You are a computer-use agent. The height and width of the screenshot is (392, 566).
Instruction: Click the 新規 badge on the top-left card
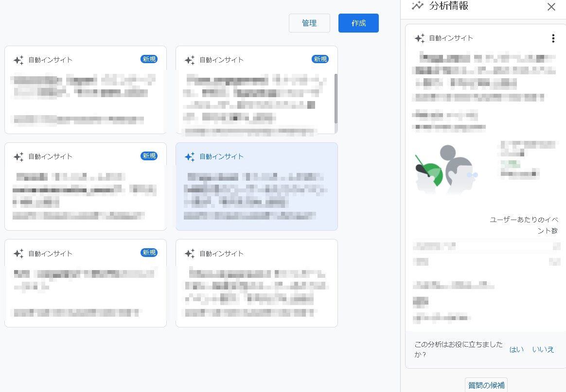click(x=149, y=59)
